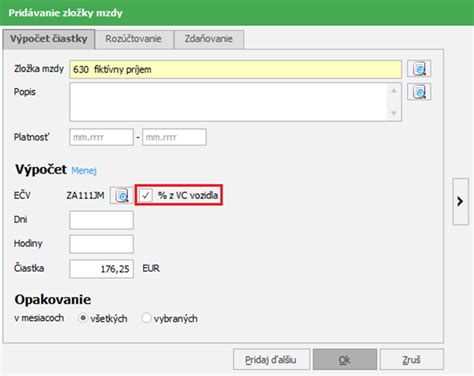Expand side panel with right chevron arrow
474x376 pixels.
click(460, 201)
